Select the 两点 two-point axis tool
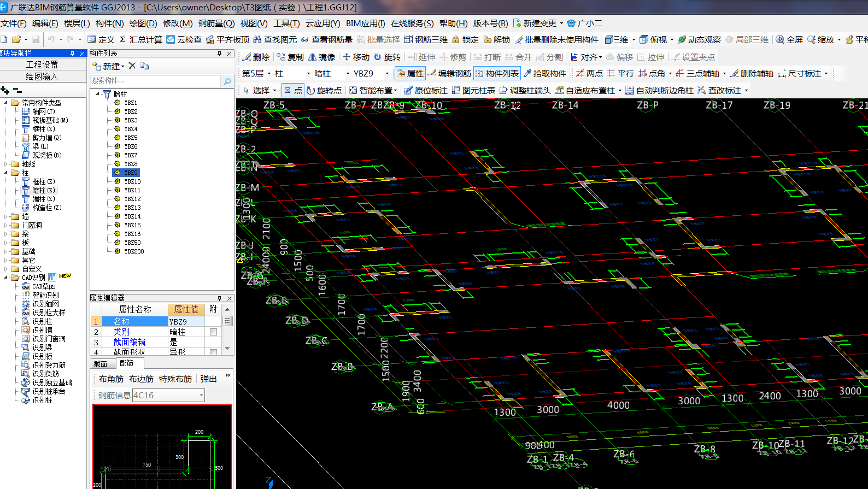 [x=589, y=73]
